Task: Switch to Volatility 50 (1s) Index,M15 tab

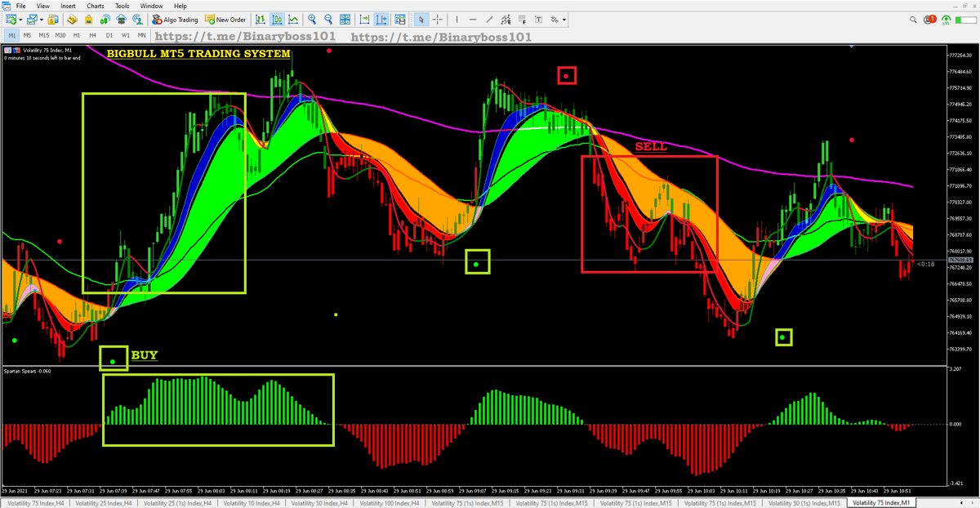Action: 806,502
